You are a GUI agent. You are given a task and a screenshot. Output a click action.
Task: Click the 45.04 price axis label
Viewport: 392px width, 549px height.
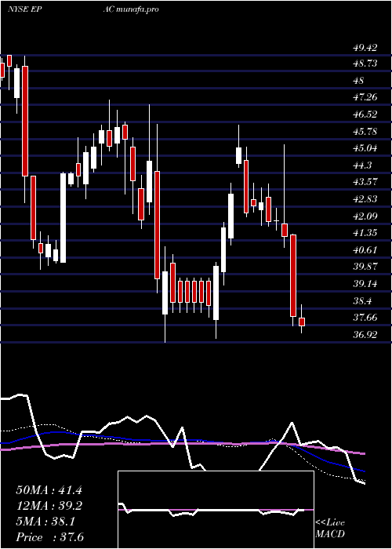tap(365, 148)
